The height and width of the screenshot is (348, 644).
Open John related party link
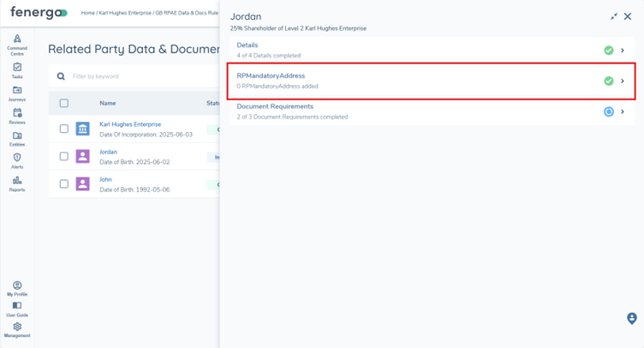105,180
